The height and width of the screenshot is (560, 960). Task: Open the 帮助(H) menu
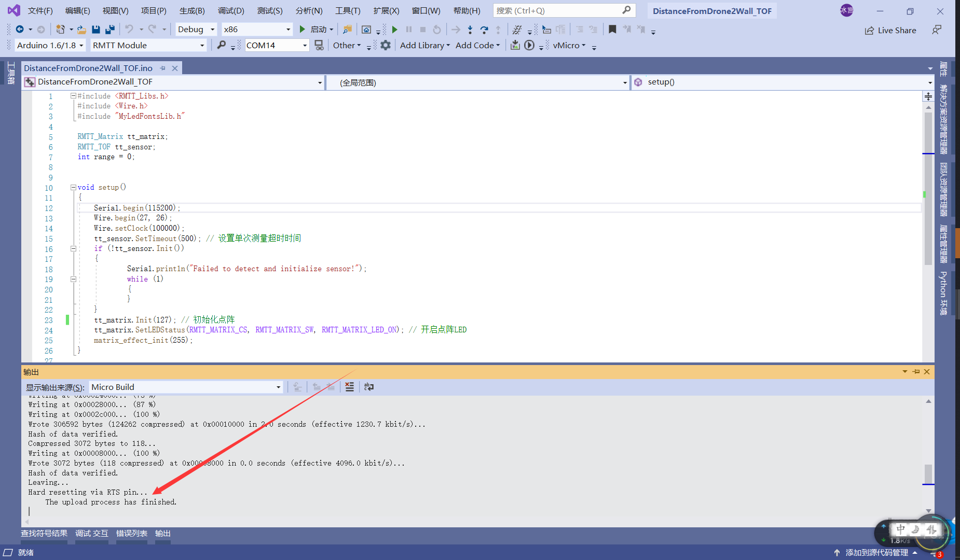[467, 10]
